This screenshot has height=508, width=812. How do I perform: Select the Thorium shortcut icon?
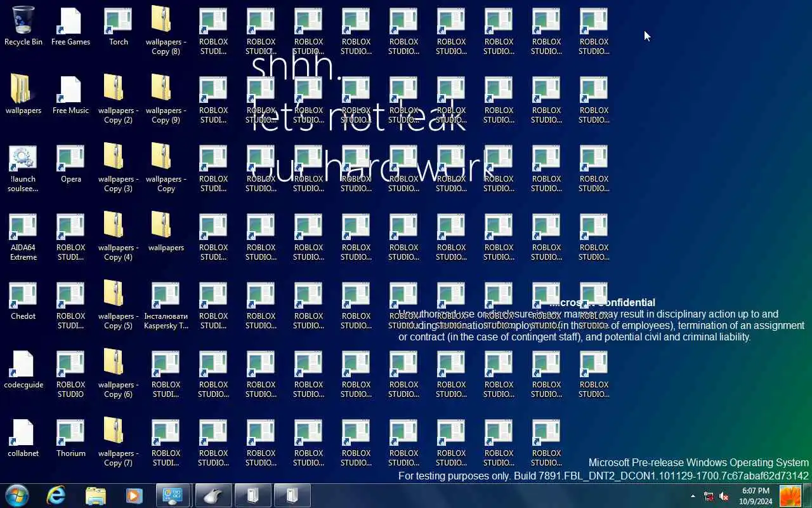point(70,438)
